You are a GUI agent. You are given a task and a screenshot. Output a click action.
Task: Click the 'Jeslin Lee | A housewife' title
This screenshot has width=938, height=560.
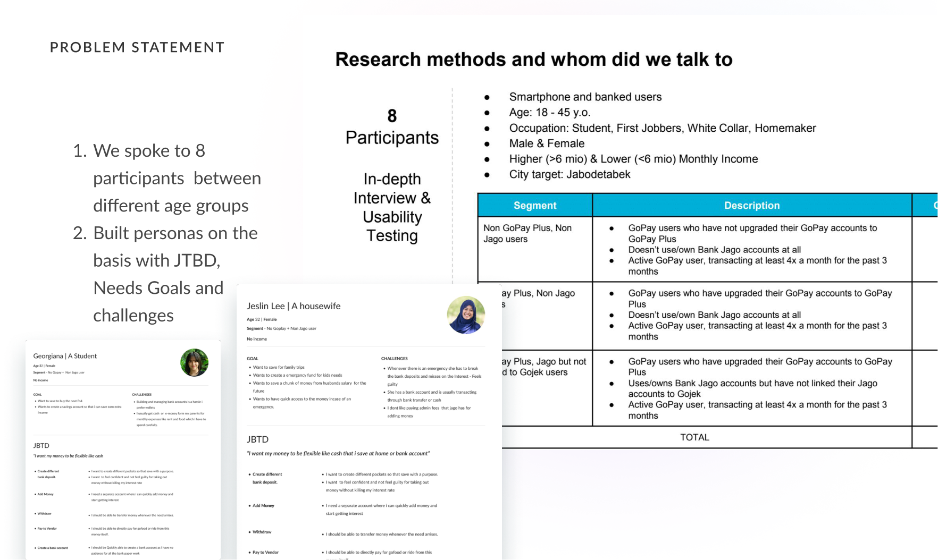294,306
